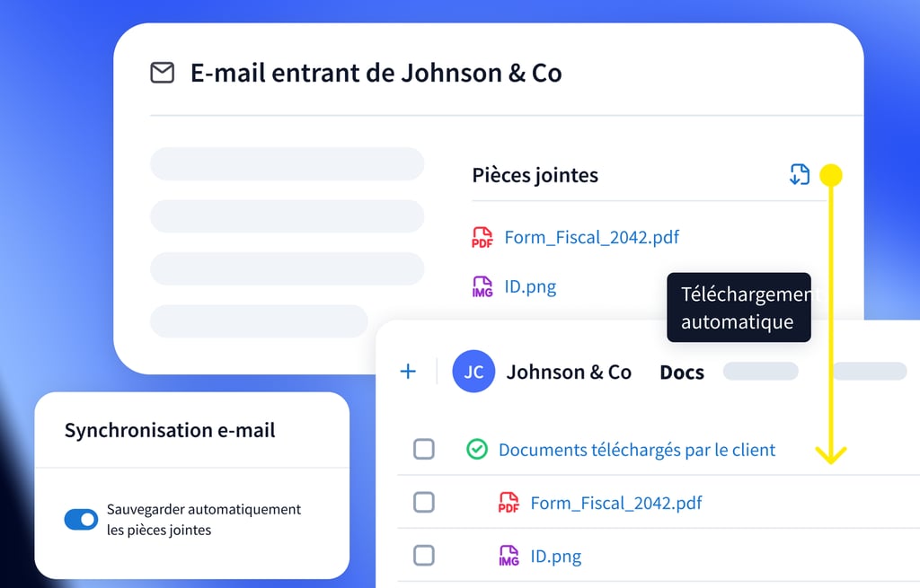Click IMG icon in Pièces jointes list
Screen dimensions: 920x588
click(482, 287)
